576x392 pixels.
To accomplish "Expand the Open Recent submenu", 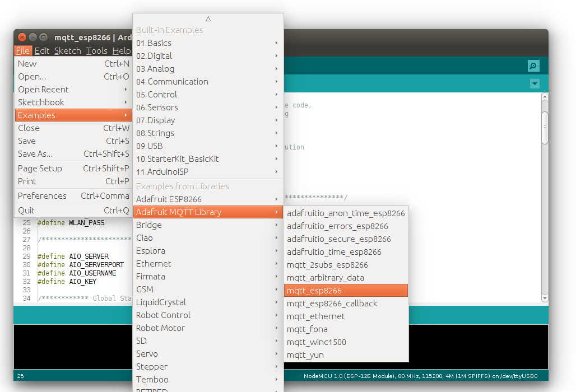I will point(73,89).
